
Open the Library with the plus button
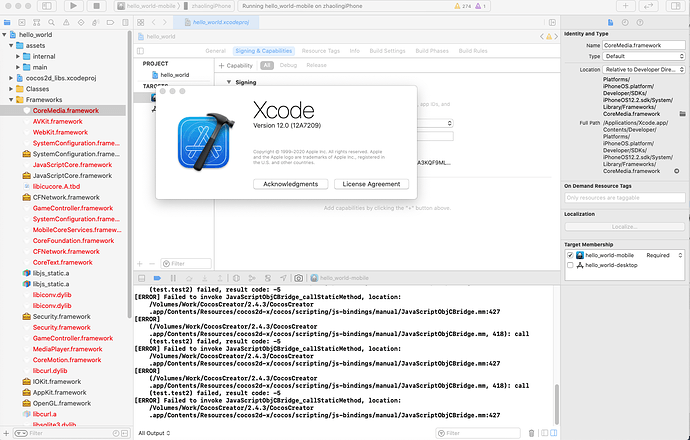tap(625, 6)
